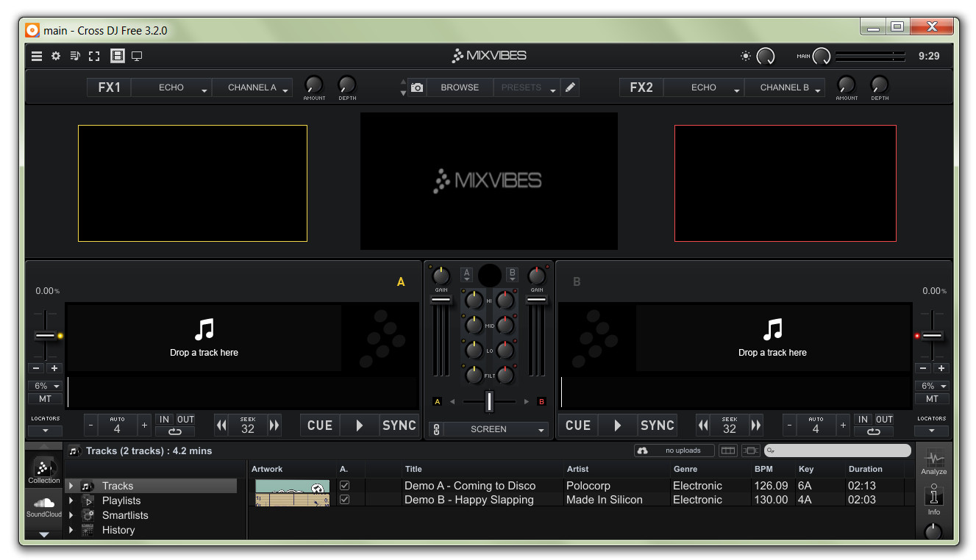Viewport: 976px width, 560px height.
Task: Open the SCREEN mixer mode dropdown
Action: coord(496,429)
